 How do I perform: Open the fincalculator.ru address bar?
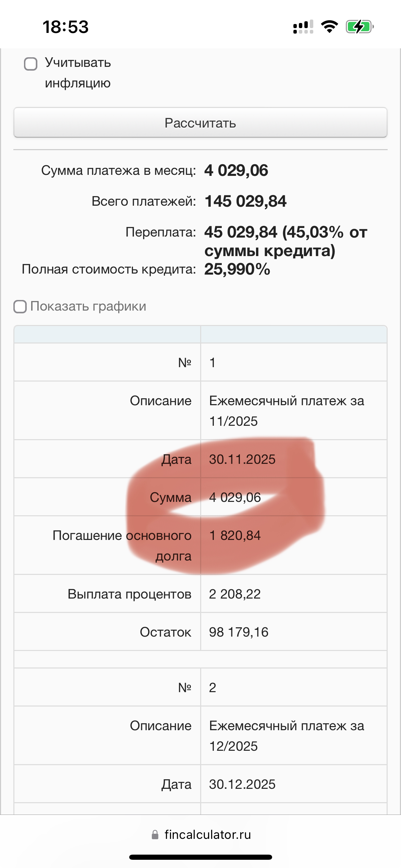coord(207,834)
